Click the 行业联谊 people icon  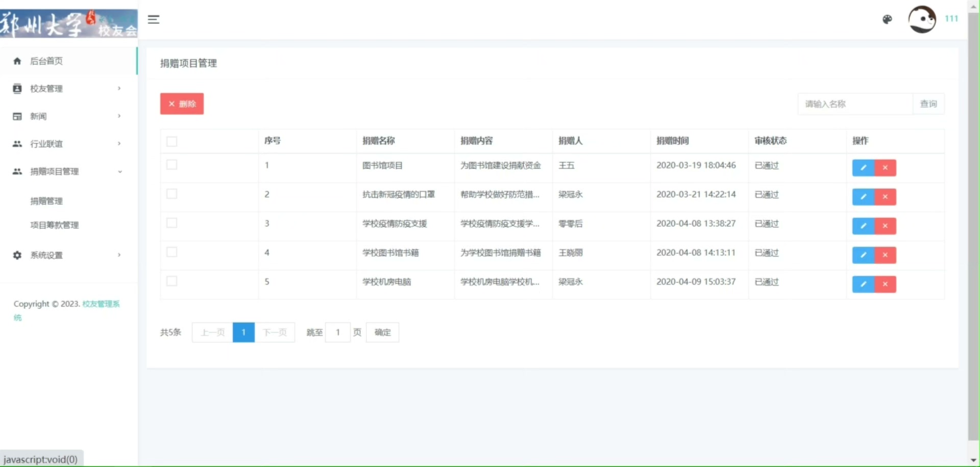(17, 144)
